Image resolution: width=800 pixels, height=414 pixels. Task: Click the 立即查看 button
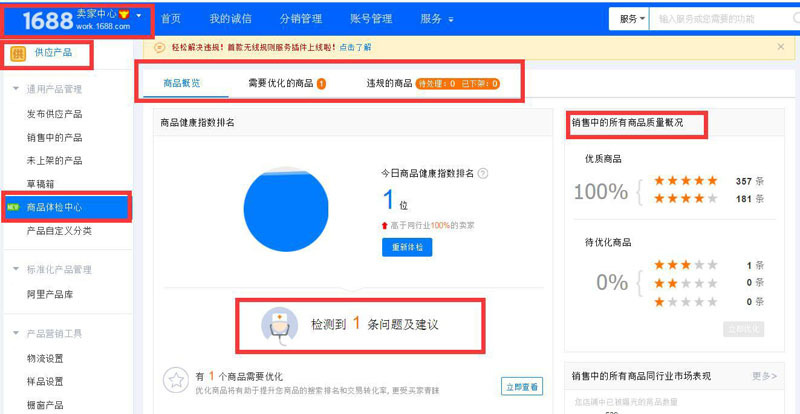tap(521, 386)
